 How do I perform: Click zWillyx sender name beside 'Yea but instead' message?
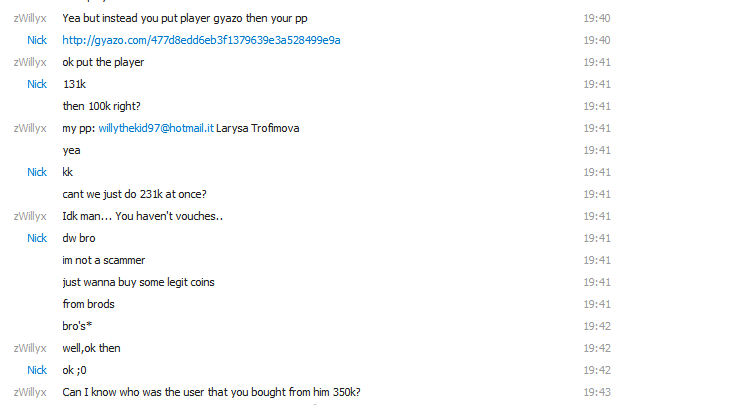pos(30,18)
